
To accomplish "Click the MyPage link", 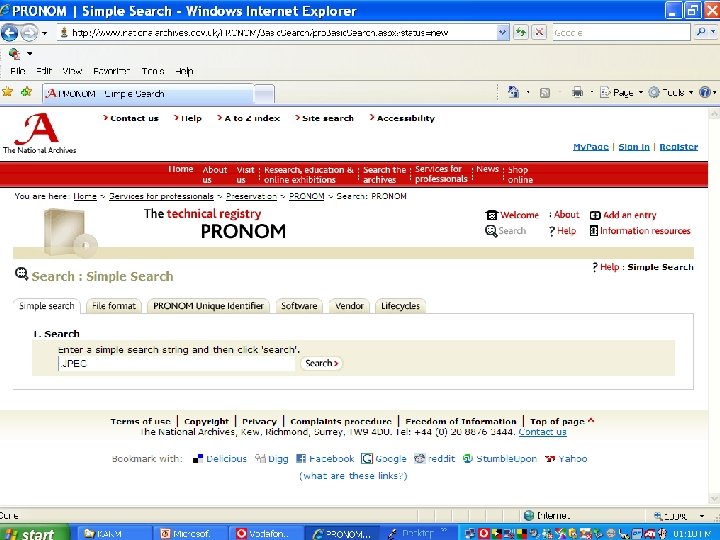I will tap(591, 147).
